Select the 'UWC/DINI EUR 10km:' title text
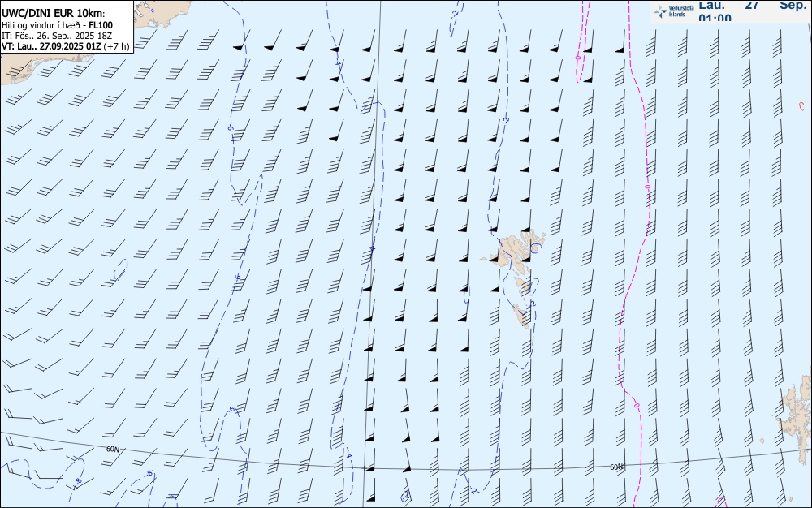Screen dimensions: 812x508 coord(54,14)
